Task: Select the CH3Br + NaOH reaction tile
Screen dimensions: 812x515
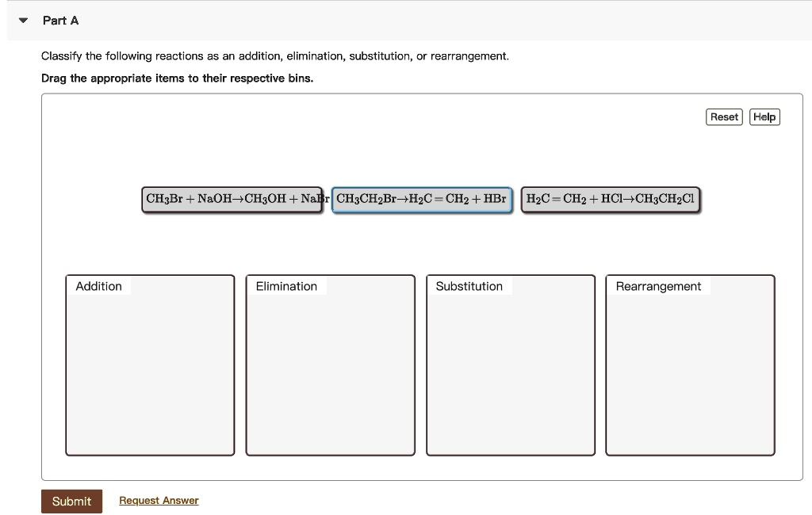Action: (x=232, y=199)
